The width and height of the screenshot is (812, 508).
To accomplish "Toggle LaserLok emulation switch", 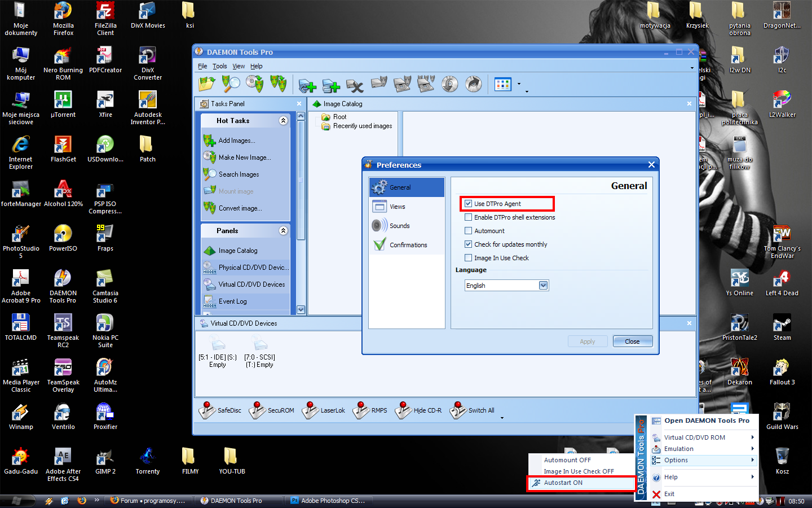I will pyautogui.click(x=324, y=410).
